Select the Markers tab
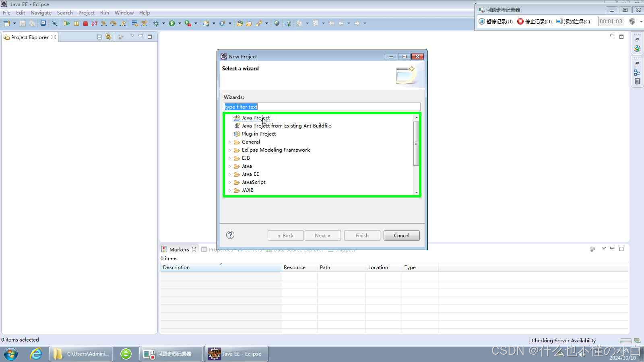 (179, 249)
